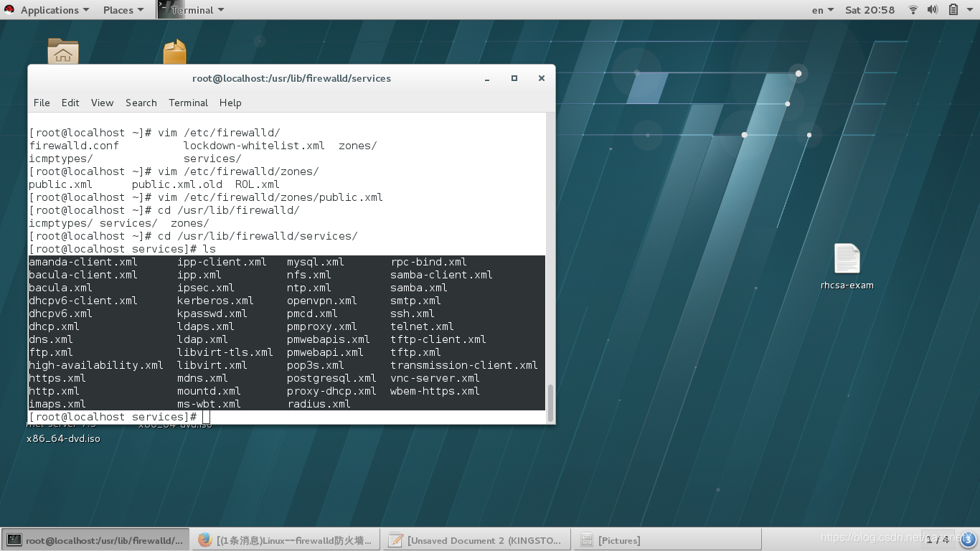Click transmission-client.xml in listing
The width and height of the screenshot is (980, 551).
(464, 365)
